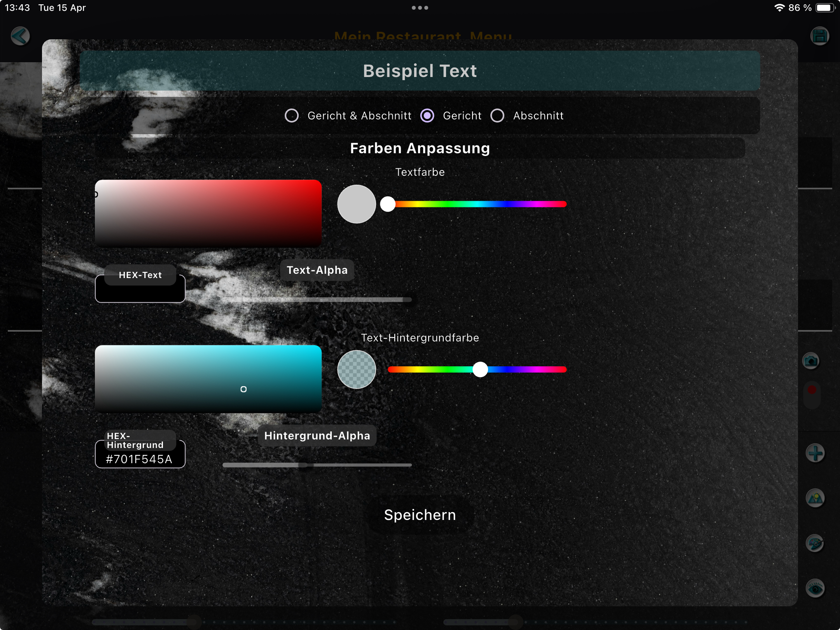Click the Beispiel Text banner
840x630 pixels.
coord(420,71)
